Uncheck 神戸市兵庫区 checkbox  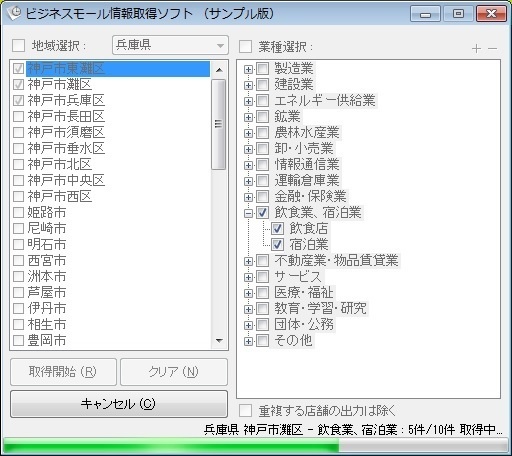coord(18,100)
